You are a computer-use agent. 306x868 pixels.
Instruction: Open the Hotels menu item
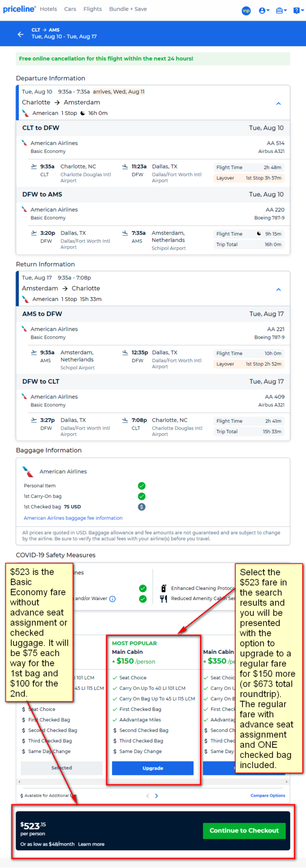tap(48, 9)
